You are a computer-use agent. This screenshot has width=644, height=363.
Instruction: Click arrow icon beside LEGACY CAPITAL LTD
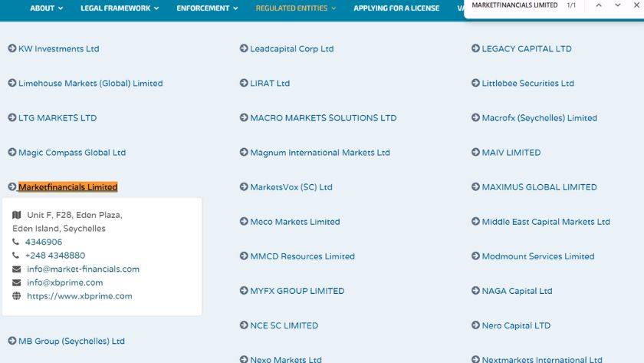475,48
